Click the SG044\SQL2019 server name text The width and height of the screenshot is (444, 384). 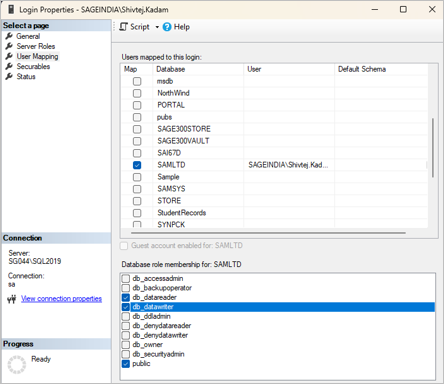(x=35, y=261)
